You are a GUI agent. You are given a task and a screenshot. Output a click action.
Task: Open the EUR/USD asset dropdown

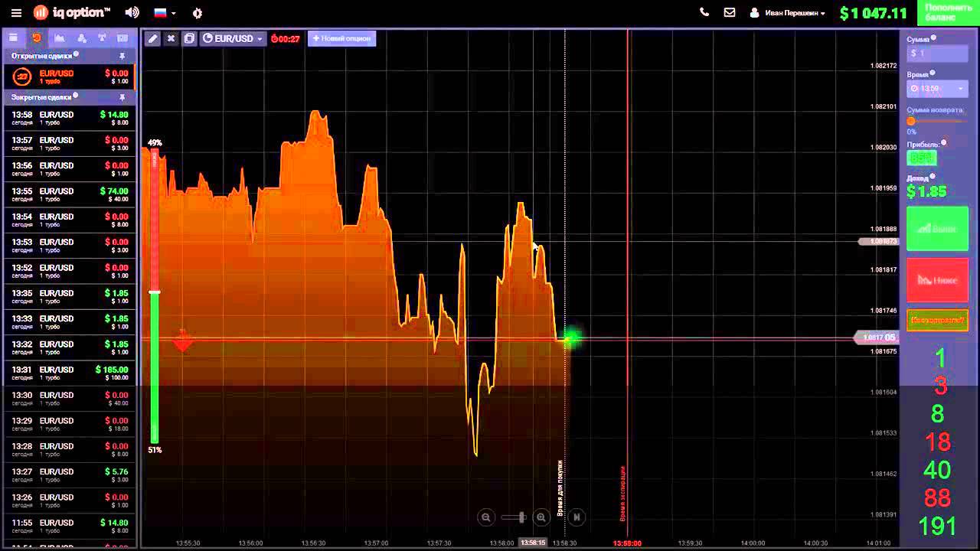pos(233,38)
